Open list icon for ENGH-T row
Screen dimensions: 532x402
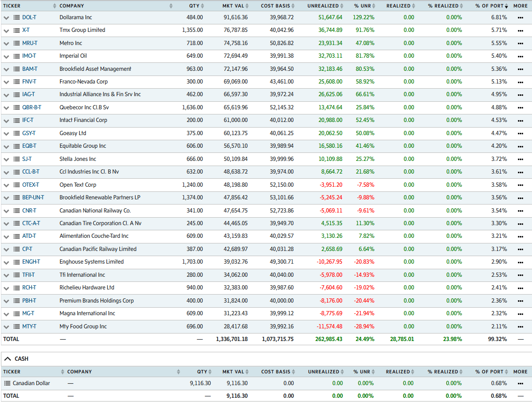coord(16,262)
